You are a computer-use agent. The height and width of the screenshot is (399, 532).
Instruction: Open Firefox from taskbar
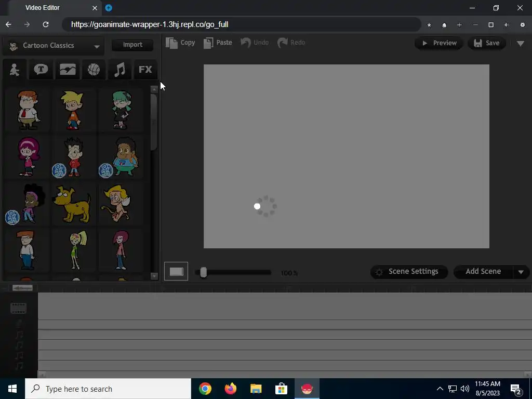(x=230, y=389)
